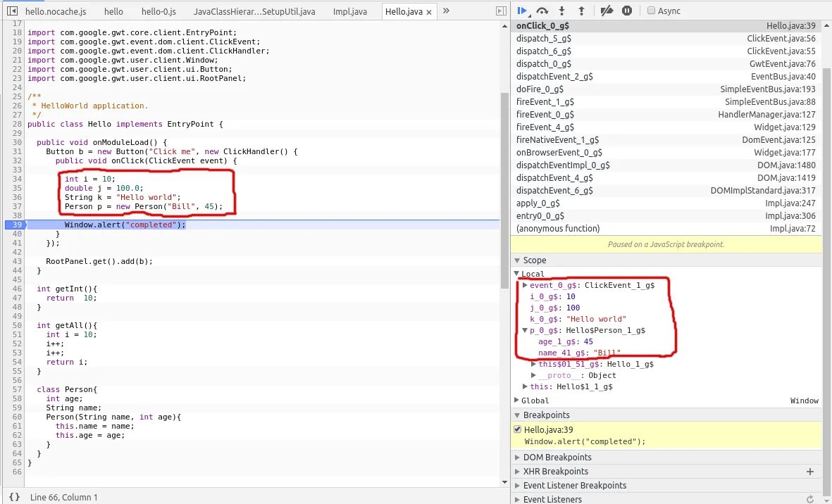Select onBrowserEvent_0_g$ stack frame
The image size is (832, 504).
pos(667,153)
